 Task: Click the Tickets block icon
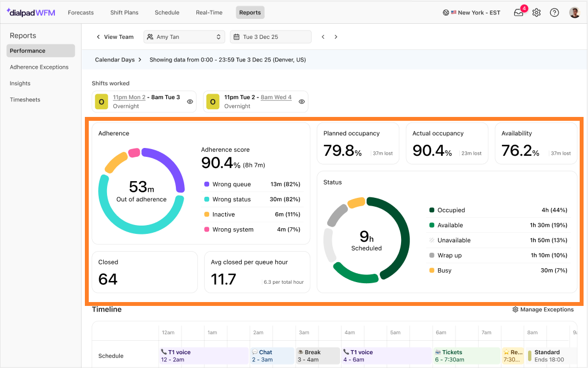(x=438, y=352)
